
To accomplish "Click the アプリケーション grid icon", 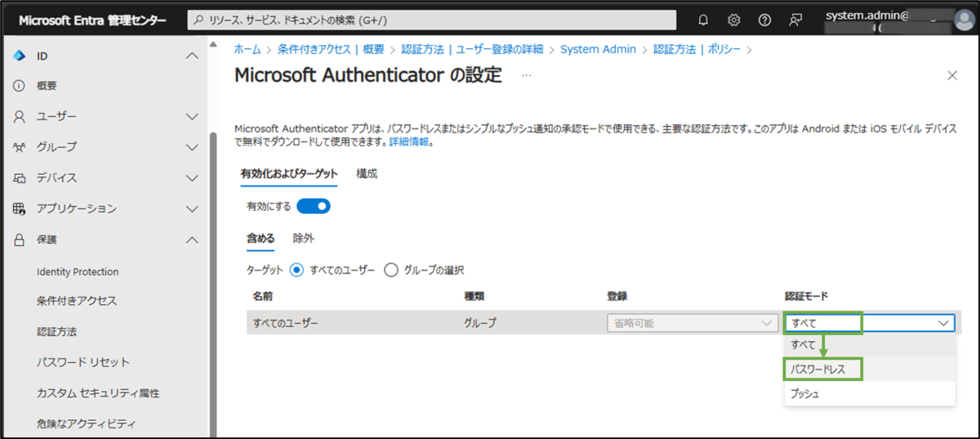I will tap(20, 208).
